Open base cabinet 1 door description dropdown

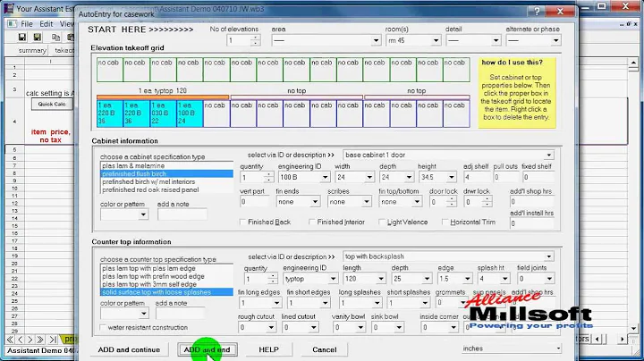pos(548,155)
